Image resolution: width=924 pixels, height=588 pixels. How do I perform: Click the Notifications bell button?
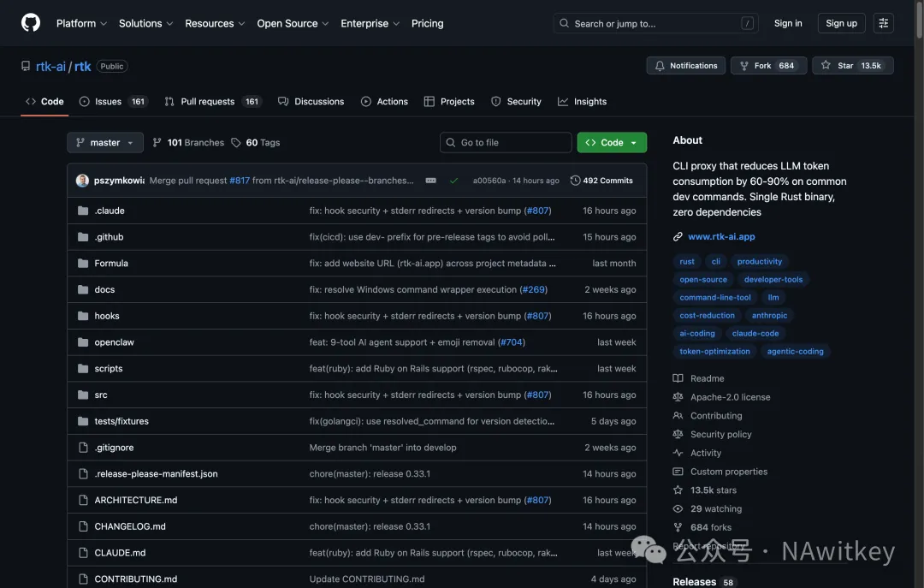pyautogui.click(x=686, y=65)
